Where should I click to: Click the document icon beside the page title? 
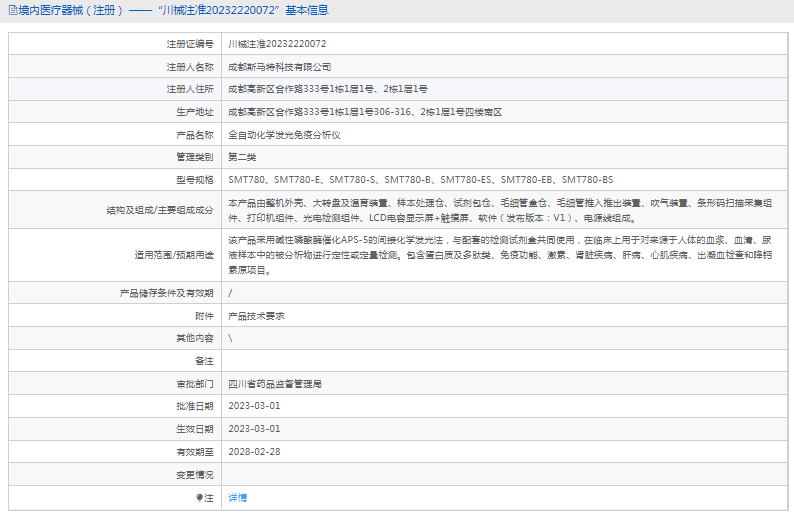point(13,10)
